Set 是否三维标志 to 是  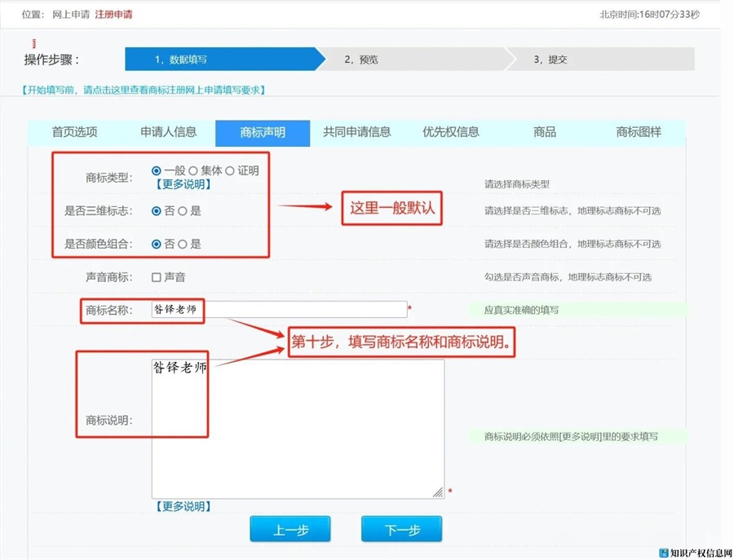[x=183, y=211]
